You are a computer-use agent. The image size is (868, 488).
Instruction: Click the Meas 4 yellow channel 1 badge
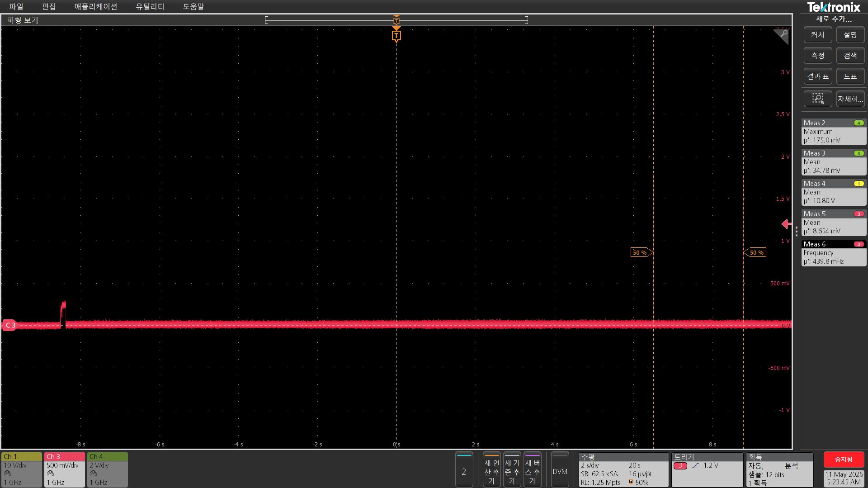859,184
